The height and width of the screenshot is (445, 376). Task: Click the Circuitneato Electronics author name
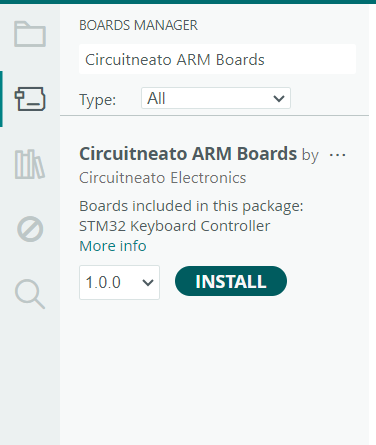click(x=162, y=178)
